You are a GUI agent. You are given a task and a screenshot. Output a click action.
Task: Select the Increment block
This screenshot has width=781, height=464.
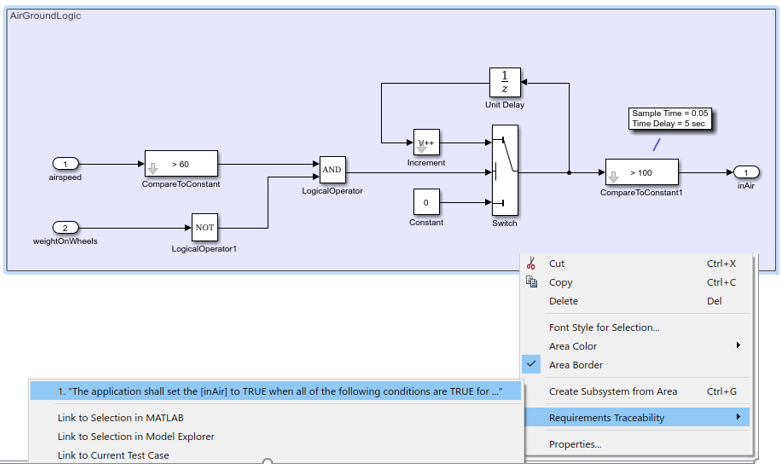[x=426, y=143]
